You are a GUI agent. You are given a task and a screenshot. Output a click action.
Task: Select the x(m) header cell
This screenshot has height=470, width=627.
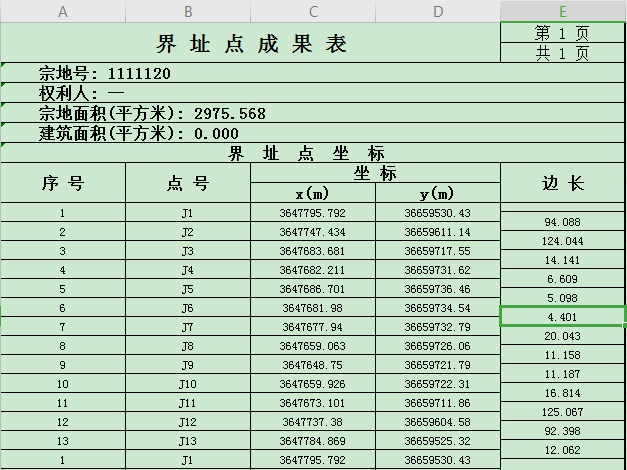313,193
